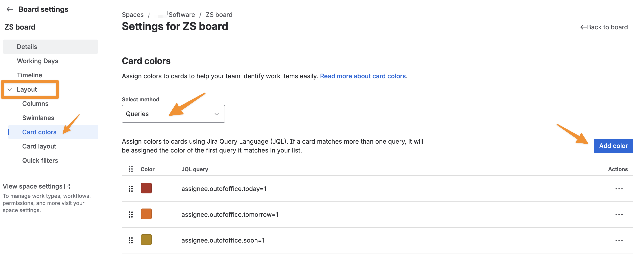Click the back arrow beside Board settings
The image size is (644, 277).
[x=10, y=9]
